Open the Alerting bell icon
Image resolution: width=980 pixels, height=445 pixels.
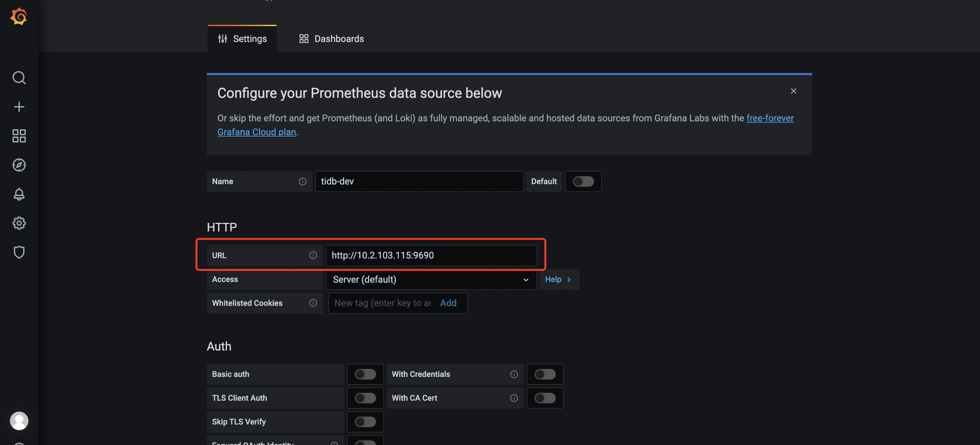[19, 194]
